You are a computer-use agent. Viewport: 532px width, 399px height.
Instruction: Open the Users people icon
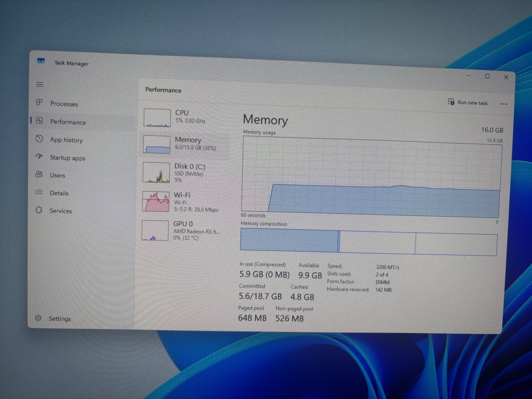point(39,174)
